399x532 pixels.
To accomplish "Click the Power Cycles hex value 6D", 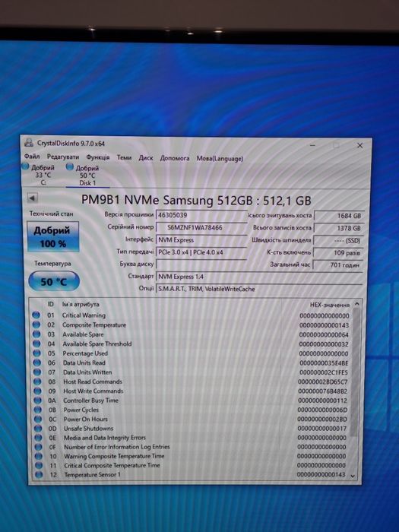I will point(323,410).
